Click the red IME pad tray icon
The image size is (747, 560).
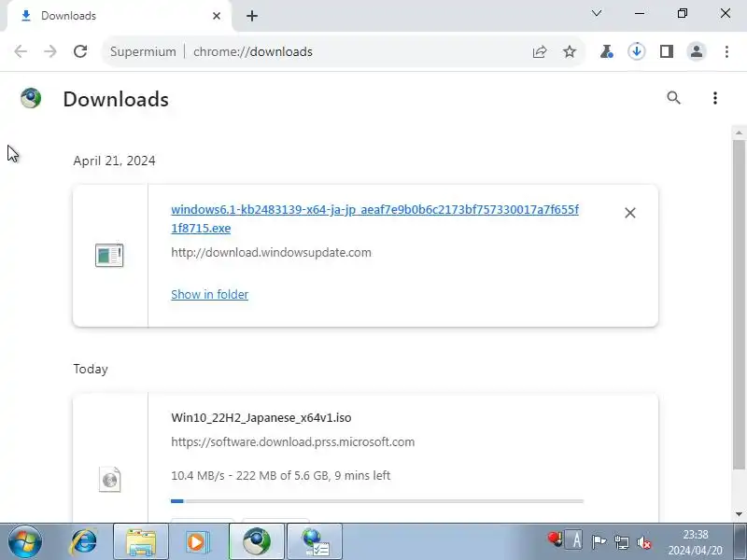555,539
